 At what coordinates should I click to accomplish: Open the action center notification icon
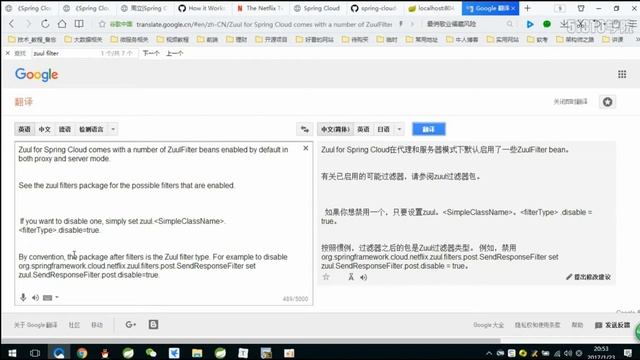(x=628, y=353)
